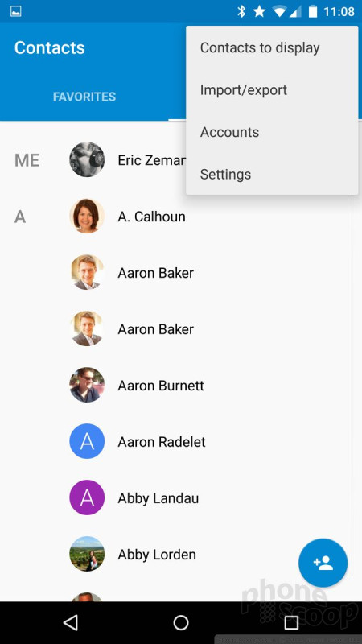Switch to the FAVORITES tab
The width and height of the screenshot is (362, 644).
tap(84, 97)
